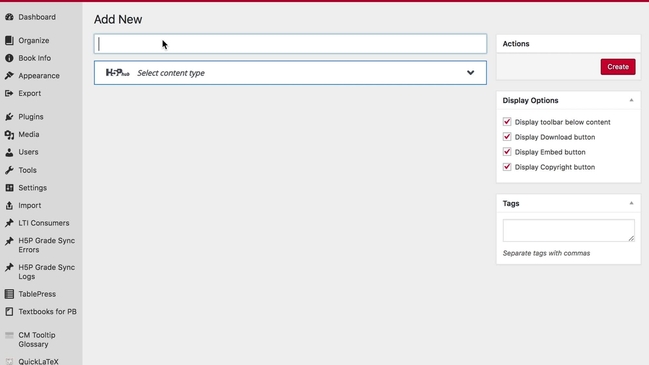
Task: Click the Plugins plug icon
Action: click(x=9, y=117)
